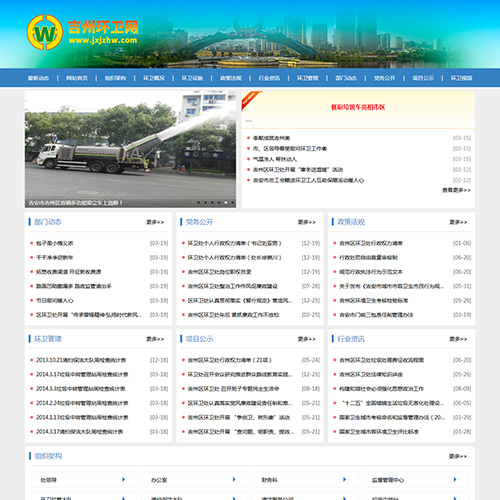
Task: Open 拓宽收费渠道 开征新收费源 article
Action: click(69, 272)
